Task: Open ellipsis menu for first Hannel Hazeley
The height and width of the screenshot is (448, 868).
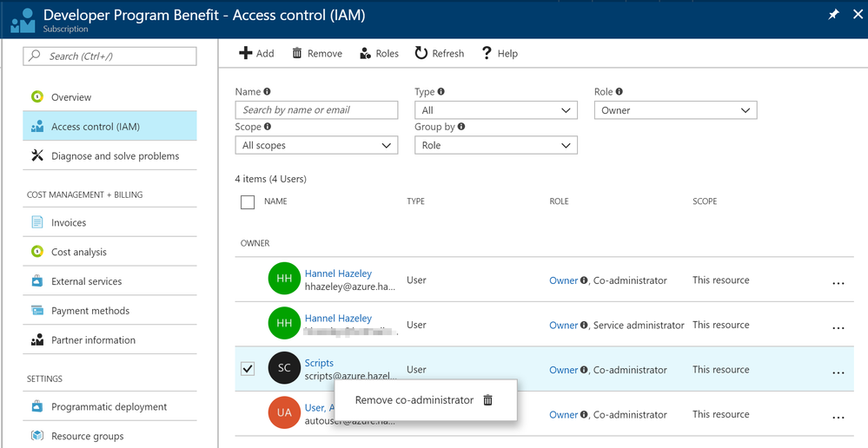Action: 838,283
